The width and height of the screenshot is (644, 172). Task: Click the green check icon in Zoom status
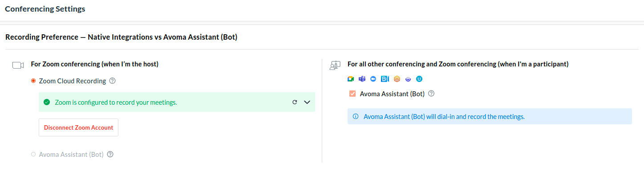click(47, 102)
